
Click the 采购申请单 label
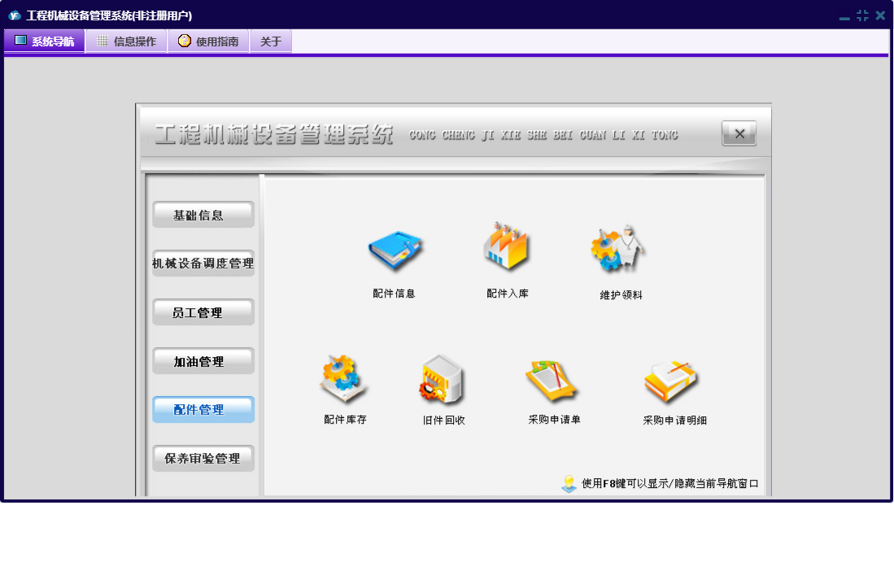(554, 420)
